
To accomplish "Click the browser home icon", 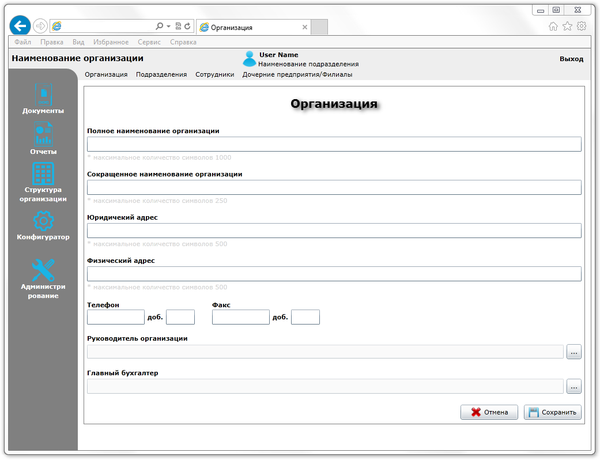I will 553,26.
